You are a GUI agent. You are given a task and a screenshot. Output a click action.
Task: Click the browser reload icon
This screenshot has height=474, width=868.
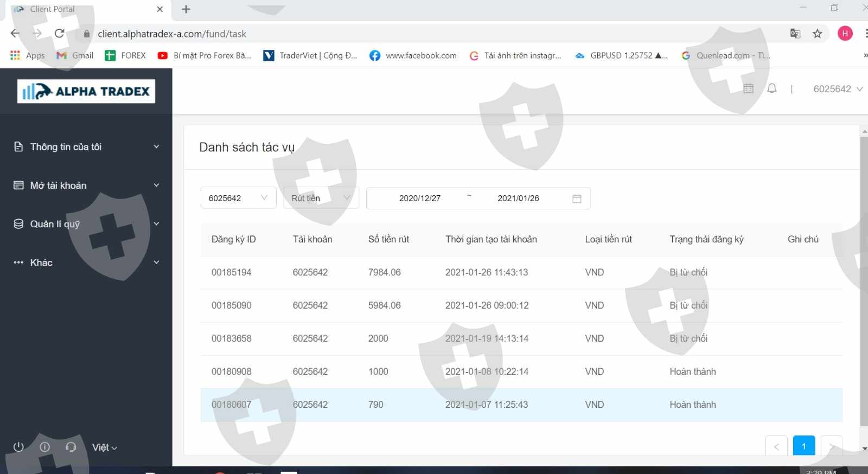point(60,34)
